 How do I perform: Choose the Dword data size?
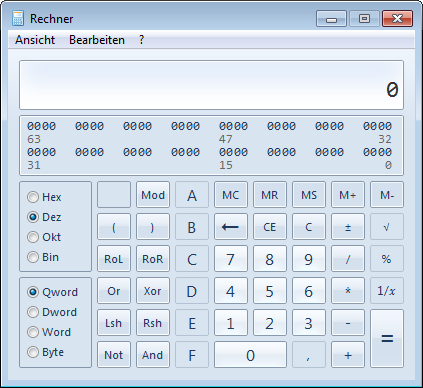(52, 312)
